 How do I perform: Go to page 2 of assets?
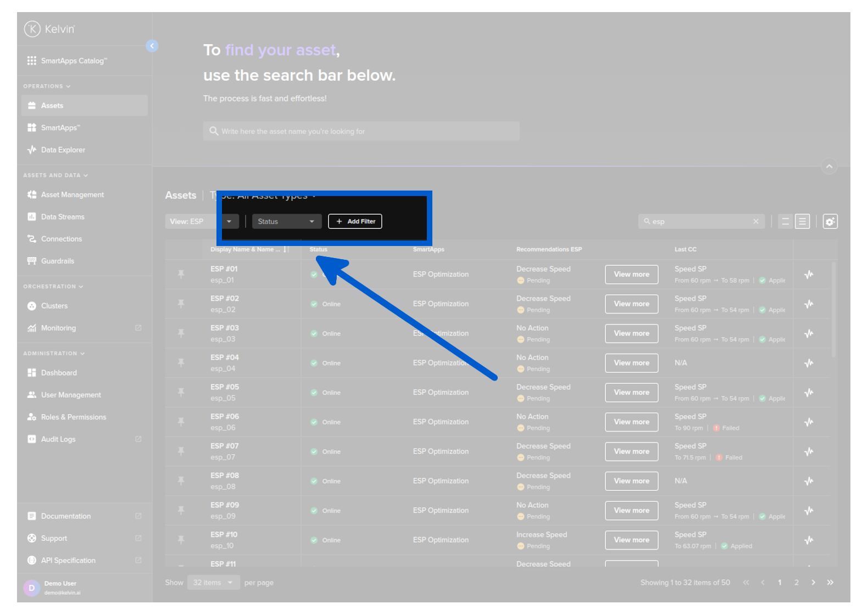point(796,583)
